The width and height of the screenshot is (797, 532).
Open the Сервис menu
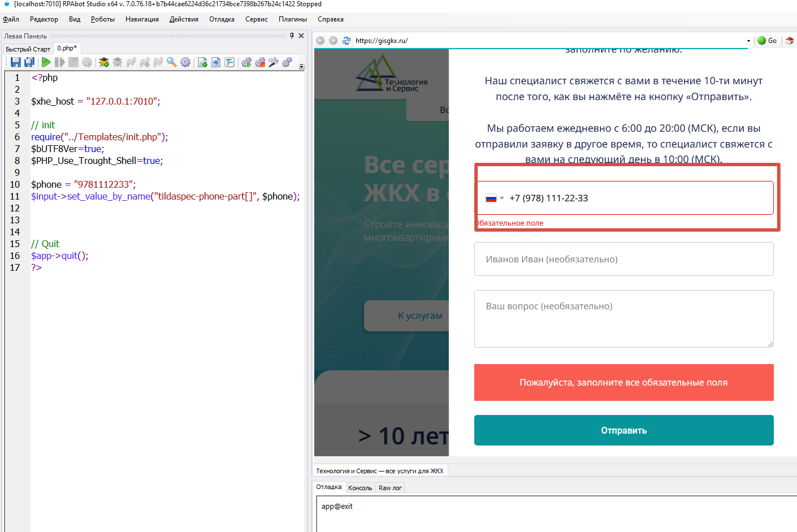[x=257, y=19]
